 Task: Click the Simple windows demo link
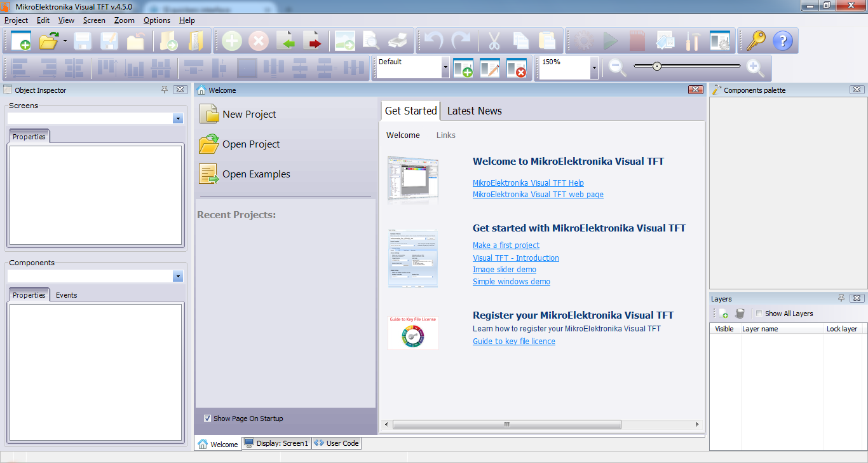[512, 282]
